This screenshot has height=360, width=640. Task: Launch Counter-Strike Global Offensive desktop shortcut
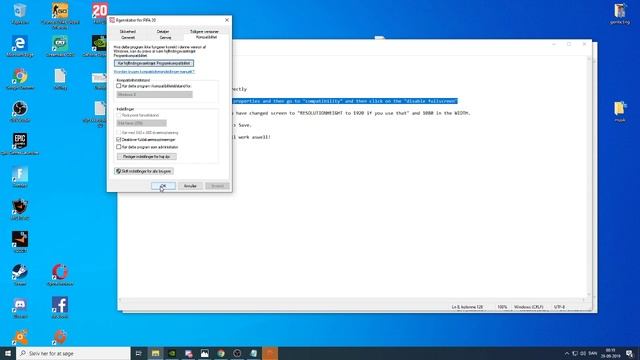60,14
